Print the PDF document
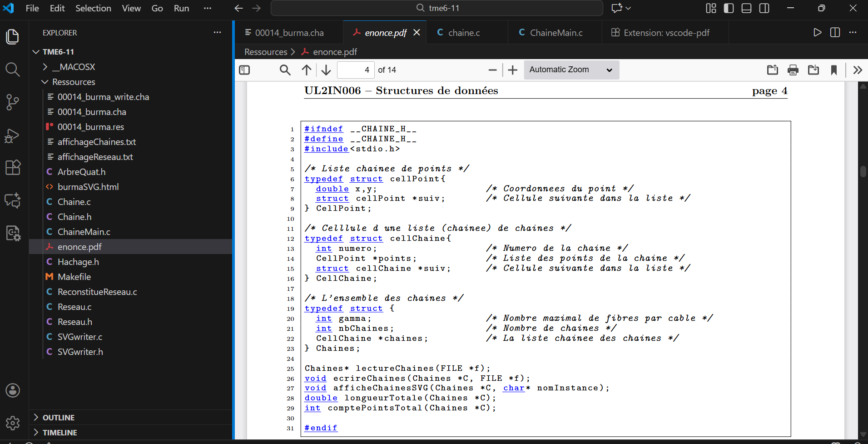Screen dimensions: 868x444 coord(793,70)
